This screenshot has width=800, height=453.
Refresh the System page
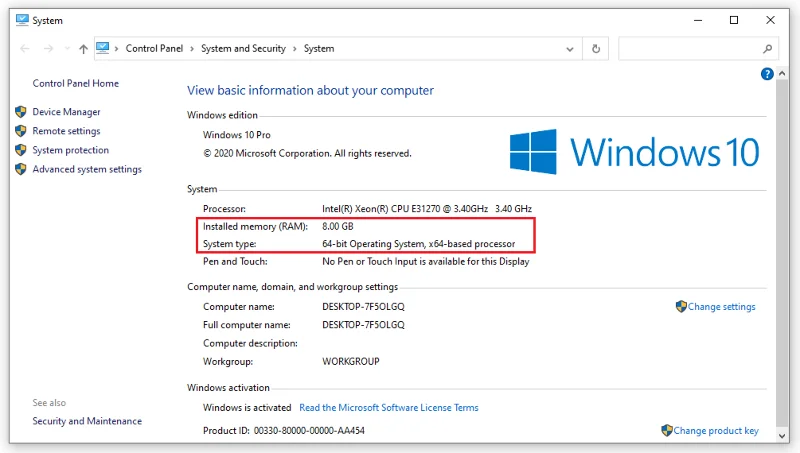pos(596,49)
